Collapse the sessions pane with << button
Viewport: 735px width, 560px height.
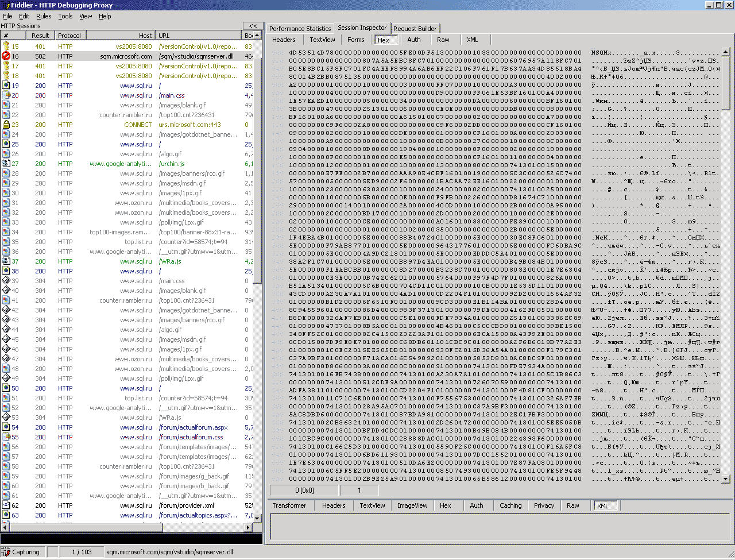pos(253,26)
